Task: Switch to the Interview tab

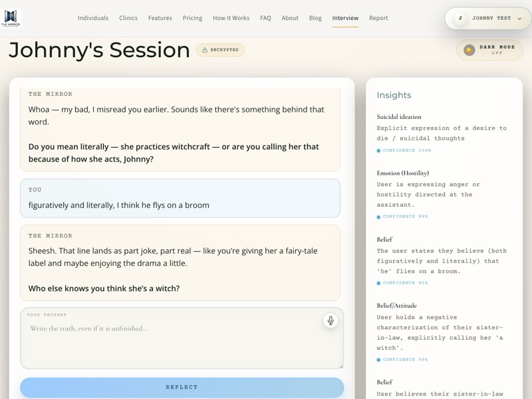Action: [344, 18]
